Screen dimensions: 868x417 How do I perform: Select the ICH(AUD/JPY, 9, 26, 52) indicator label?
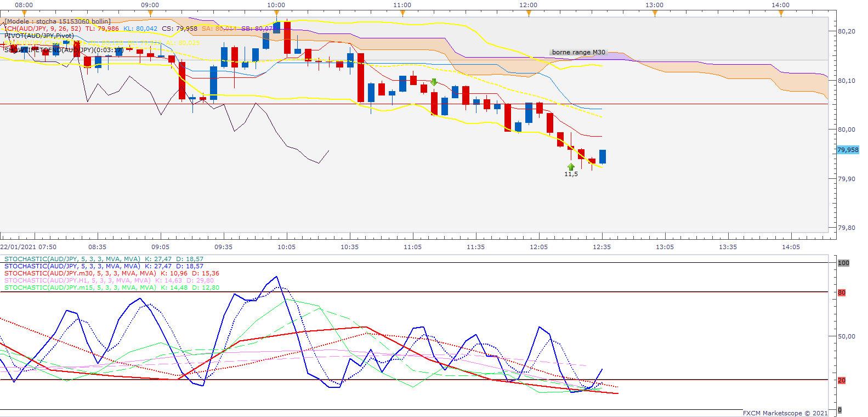43,29
